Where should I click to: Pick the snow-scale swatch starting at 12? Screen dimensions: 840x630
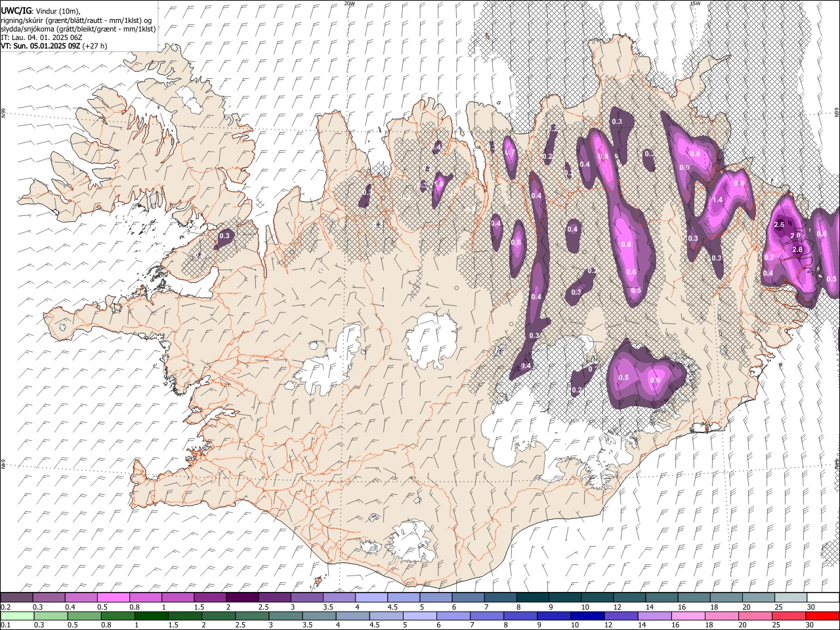coord(629,597)
